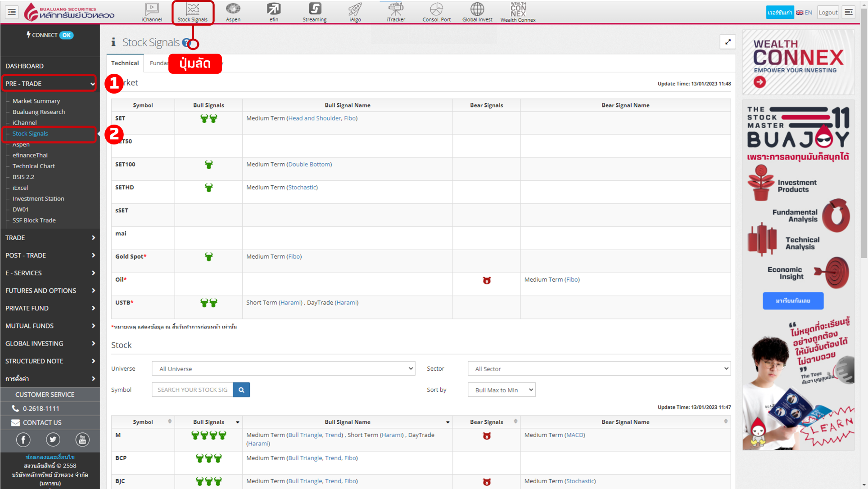Screen dimensions: 868x489
Task: Click the SETHD Stochastic link
Action: (302, 187)
